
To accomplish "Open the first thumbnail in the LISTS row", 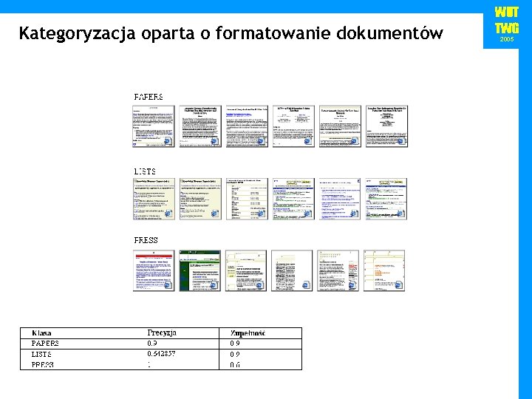I will coord(154,199).
